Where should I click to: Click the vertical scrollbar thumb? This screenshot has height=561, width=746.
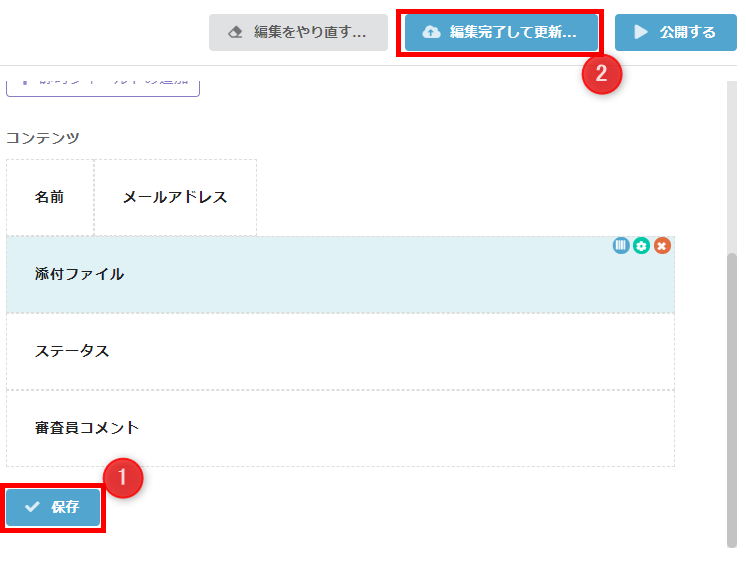click(x=732, y=400)
